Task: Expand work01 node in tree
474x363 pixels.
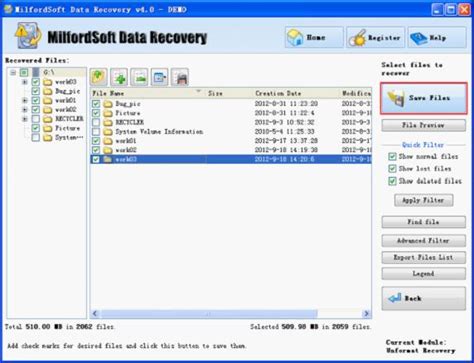Action: point(25,100)
